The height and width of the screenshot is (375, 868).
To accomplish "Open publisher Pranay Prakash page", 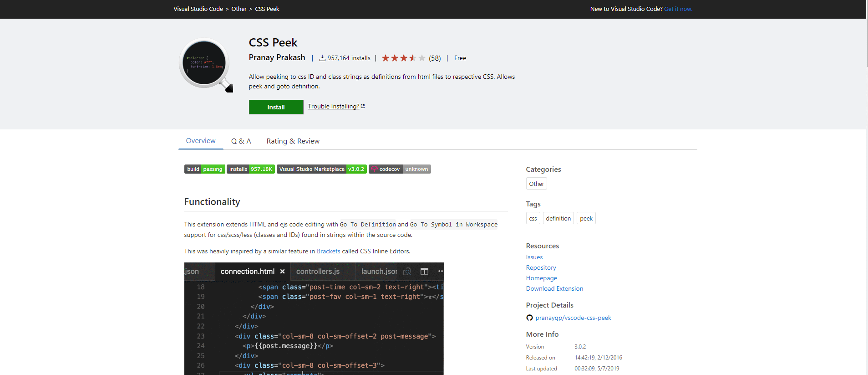I will 277,57.
